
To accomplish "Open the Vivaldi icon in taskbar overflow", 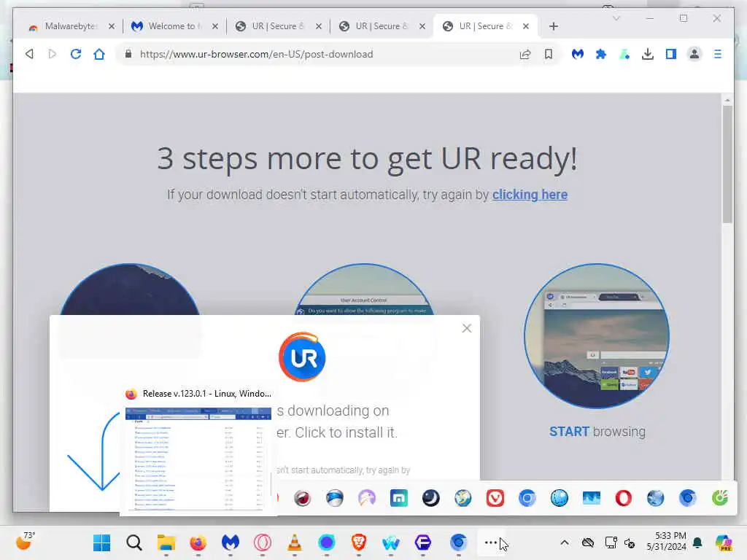I will (x=495, y=498).
